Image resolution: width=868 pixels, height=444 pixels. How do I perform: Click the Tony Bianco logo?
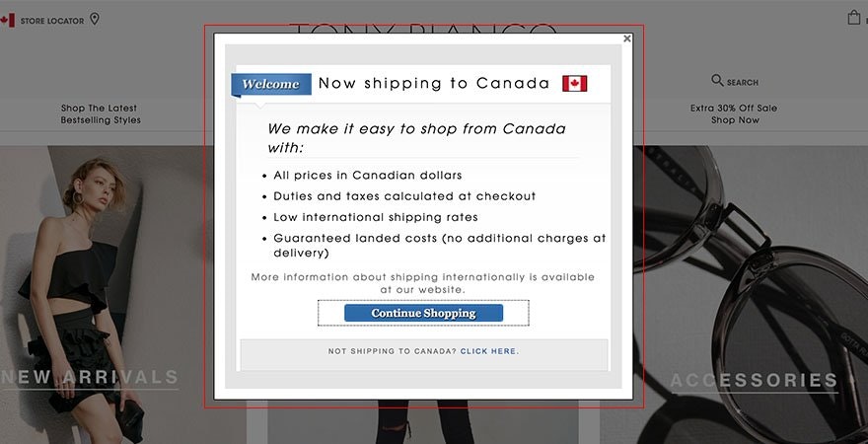423,29
